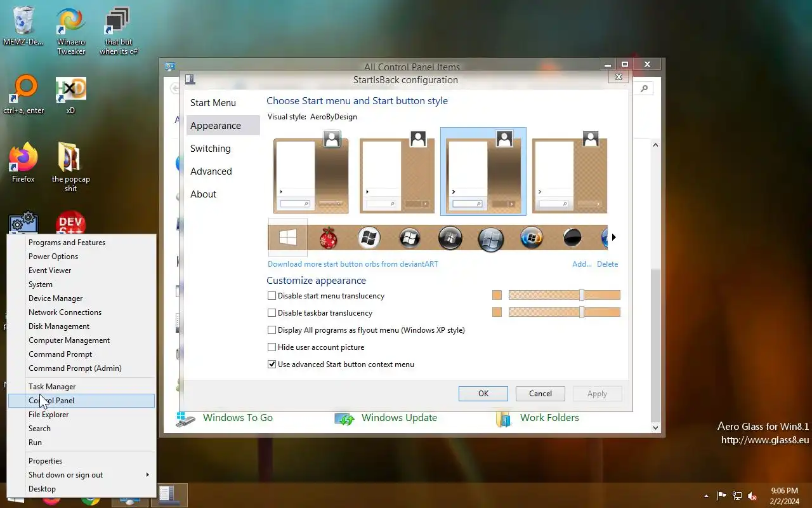Screen dimensions: 812x508
Task: Open the 'that but when its c#' shortcut
Action: (x=118, y=31)
